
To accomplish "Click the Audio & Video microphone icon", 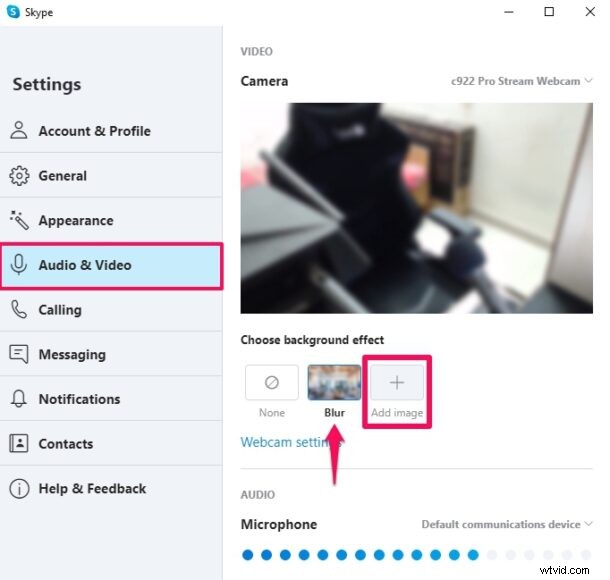I will (19, 265).
